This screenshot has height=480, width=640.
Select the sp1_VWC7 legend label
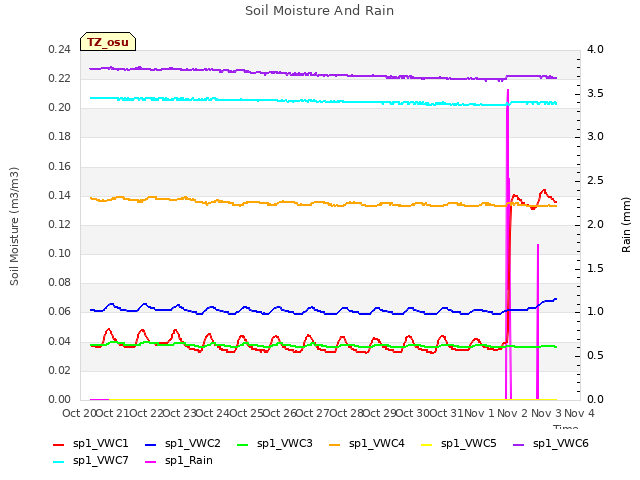pos(100,460)
